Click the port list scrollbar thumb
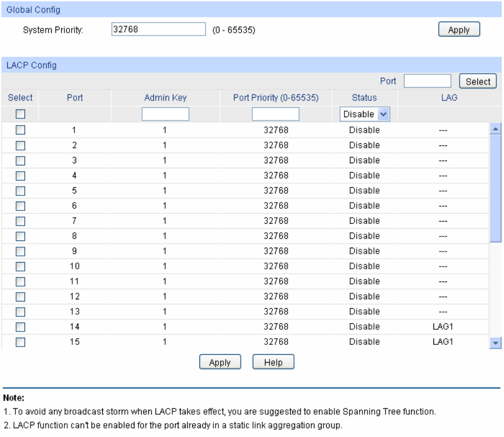The height and width of the screenshot is (437, 504). 496,189
